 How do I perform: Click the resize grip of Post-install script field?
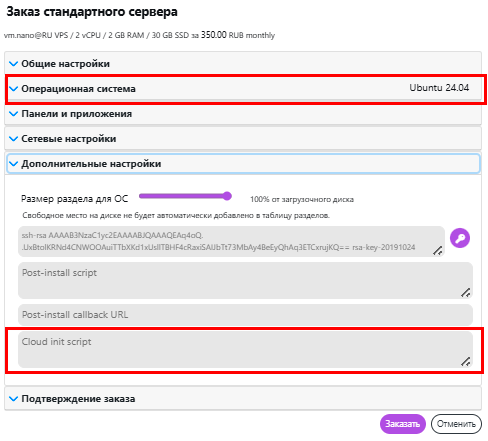pos(466,293)
